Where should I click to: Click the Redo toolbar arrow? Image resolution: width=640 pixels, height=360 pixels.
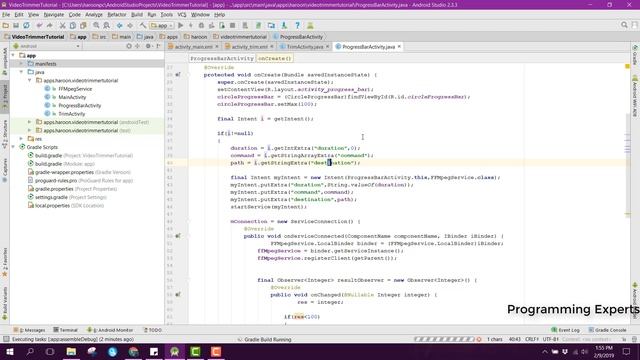point(49,25)
